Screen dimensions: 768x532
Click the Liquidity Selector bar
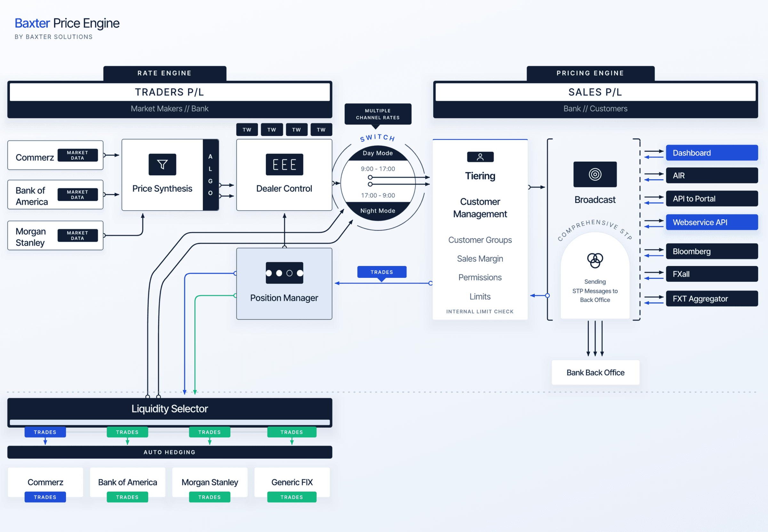170,412
